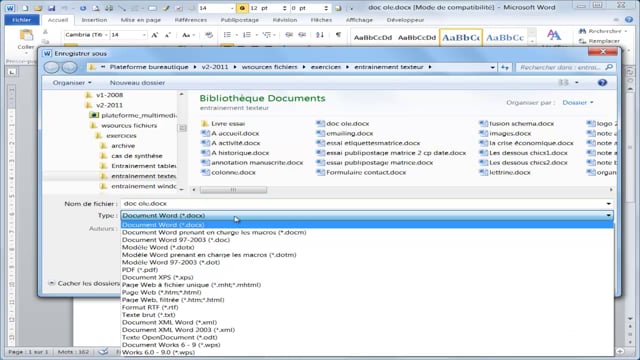This screenshot has width=640, height=360.
Task: Click the increase indent icon
Action: (x=302, y=35)
